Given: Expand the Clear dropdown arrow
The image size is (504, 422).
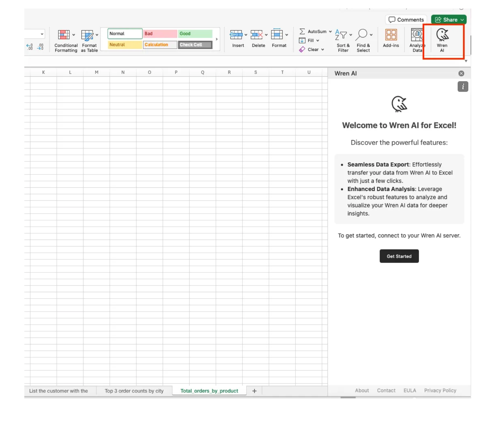Looking at the screenshot, I should tap(323, 50).
